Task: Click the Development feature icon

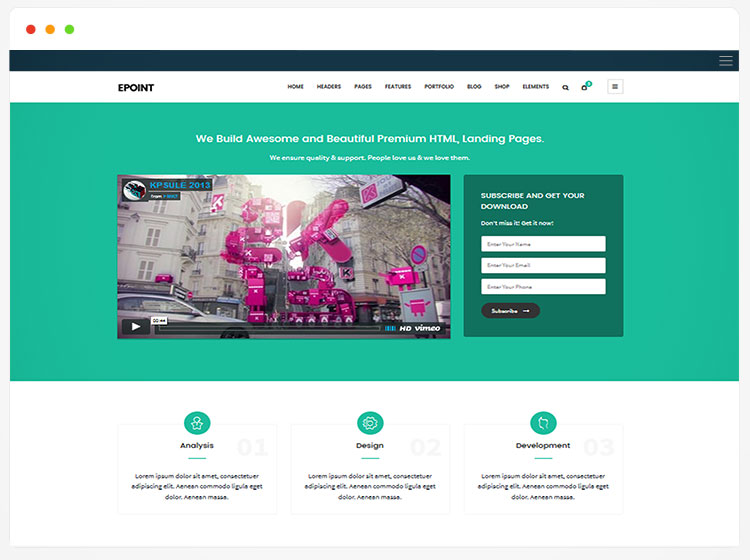Action: click(543, 423)
